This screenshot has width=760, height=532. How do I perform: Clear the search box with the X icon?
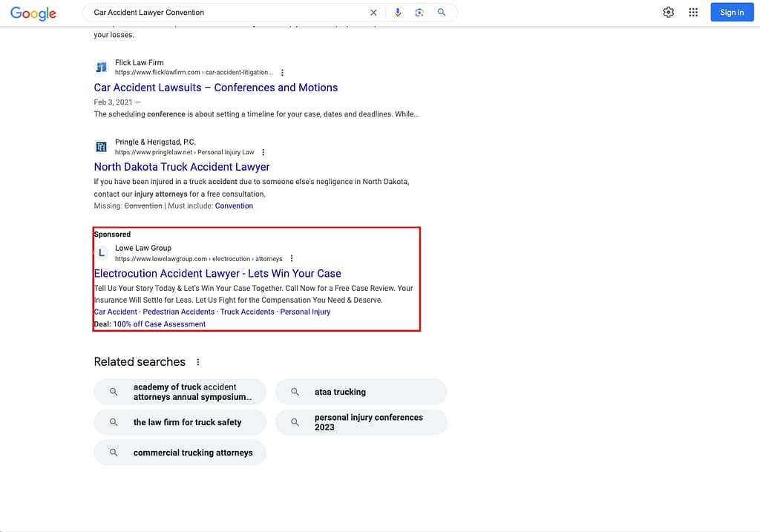pos(373,13)
